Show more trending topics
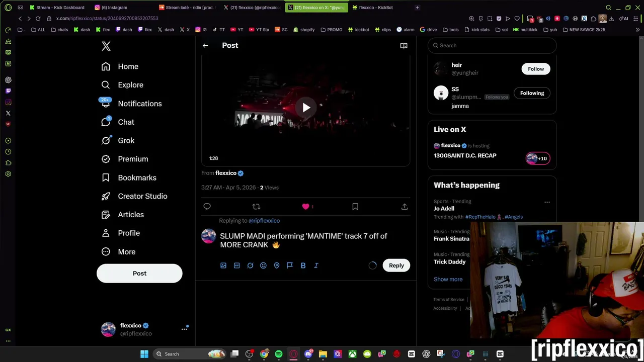 tap(448, 280)
